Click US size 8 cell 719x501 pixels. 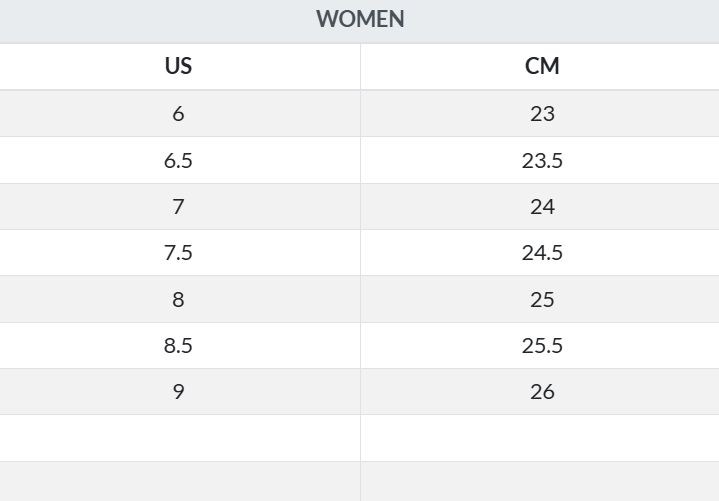coord(180,299)
